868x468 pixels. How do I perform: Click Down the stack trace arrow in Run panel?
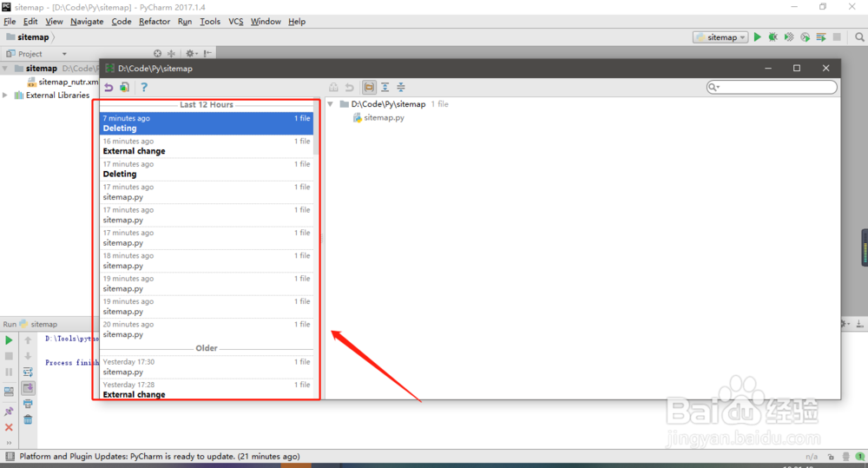pyautogui.click(x=28, y=356)
